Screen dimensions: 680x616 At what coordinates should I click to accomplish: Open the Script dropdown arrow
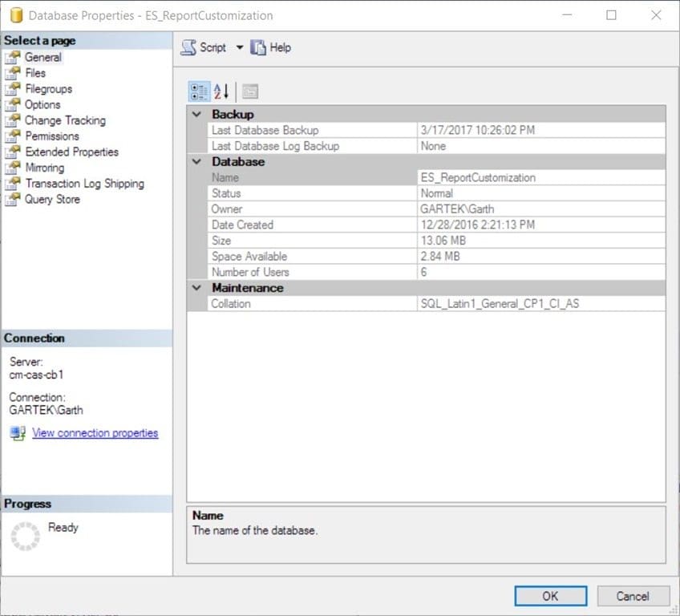pos(240,47)
